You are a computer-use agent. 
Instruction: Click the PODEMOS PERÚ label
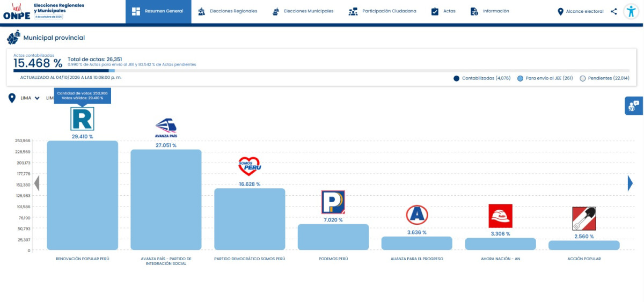tap(333, 259)
